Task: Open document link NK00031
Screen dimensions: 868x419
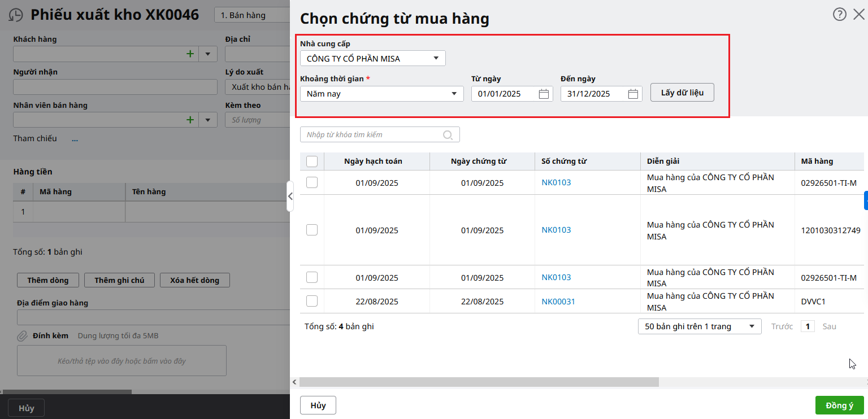Action: click(558, 302)
